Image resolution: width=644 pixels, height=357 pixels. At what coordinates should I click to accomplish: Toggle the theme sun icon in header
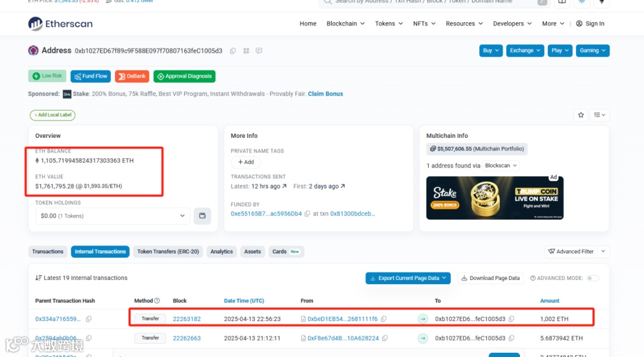coord(581,2)
